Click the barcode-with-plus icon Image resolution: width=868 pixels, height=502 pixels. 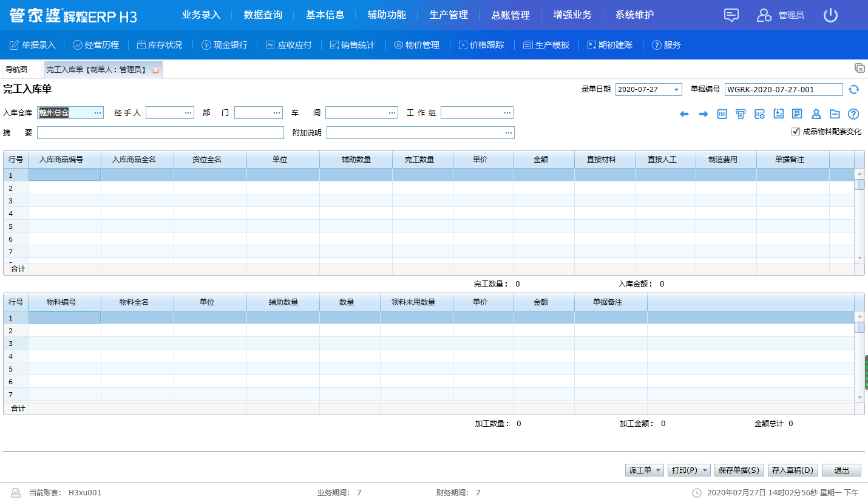click(759, 114)
